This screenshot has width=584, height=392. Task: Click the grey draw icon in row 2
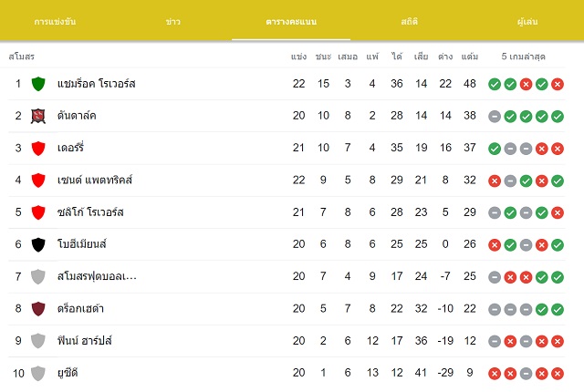[x=495, y=117]
